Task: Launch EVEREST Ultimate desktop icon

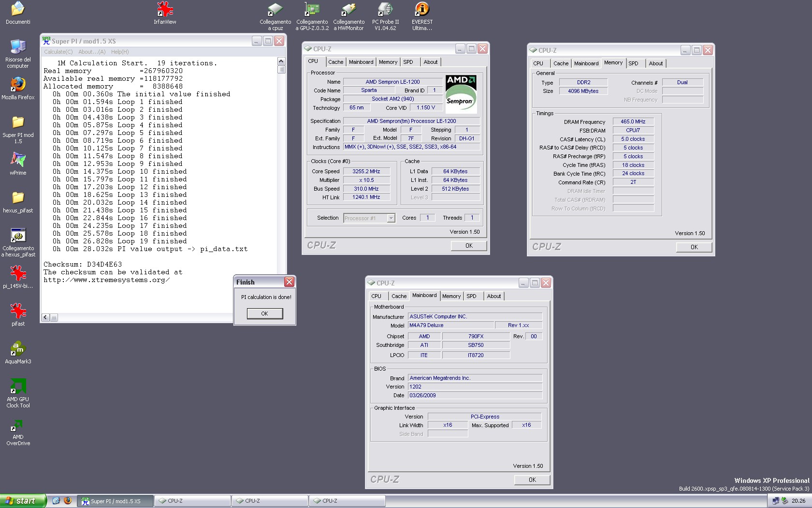Action: point(422,16)
